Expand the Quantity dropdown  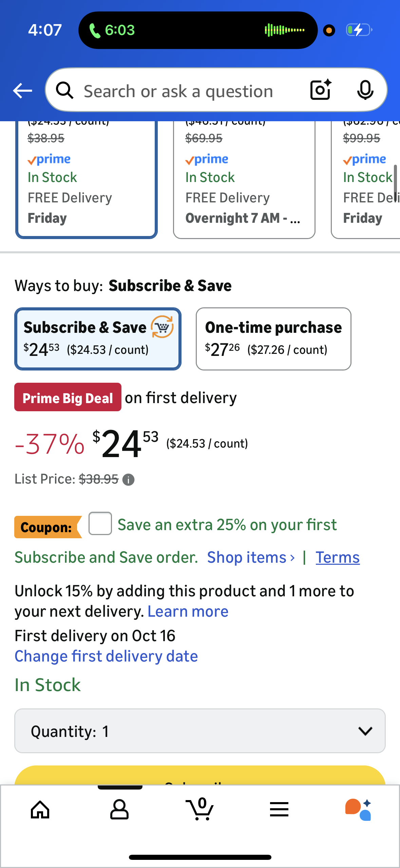pyautogui.click(x=200, y=731)
